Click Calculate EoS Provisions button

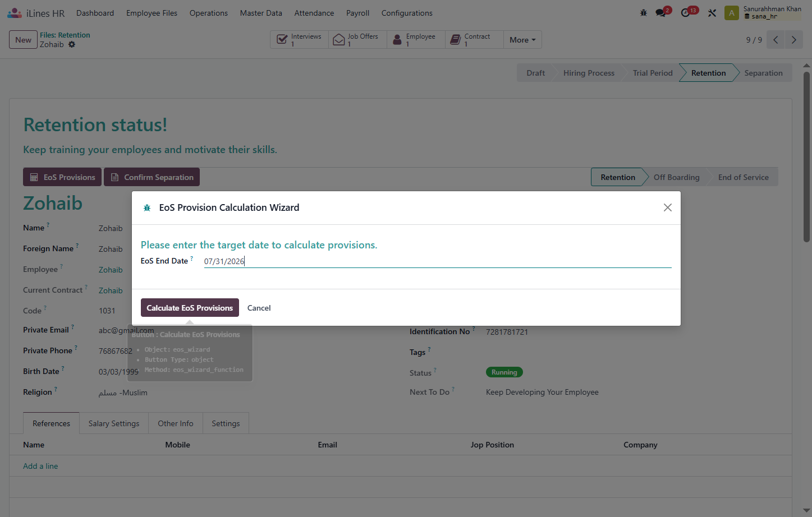click(x=190, y=308)
